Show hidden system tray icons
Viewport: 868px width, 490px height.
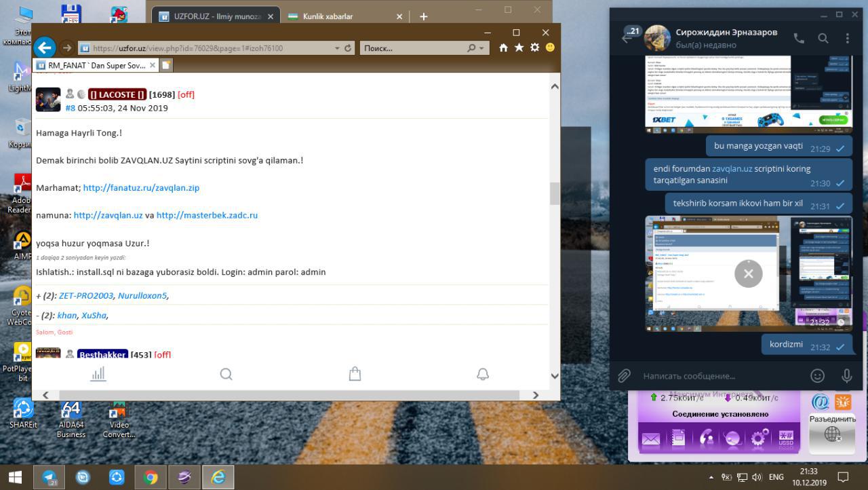pyautogui.click(x=711, y=477)
